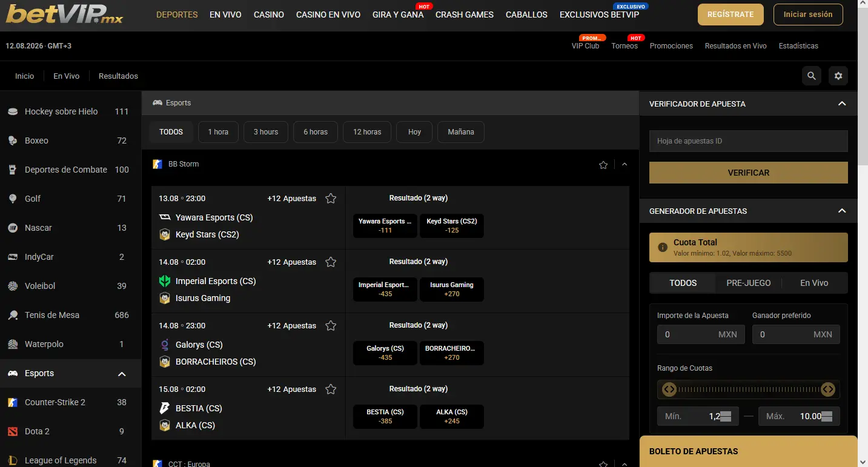Favorite the BB Storm league star
Image resolution: width=868 pixels, height=467 pixels.
603,165
